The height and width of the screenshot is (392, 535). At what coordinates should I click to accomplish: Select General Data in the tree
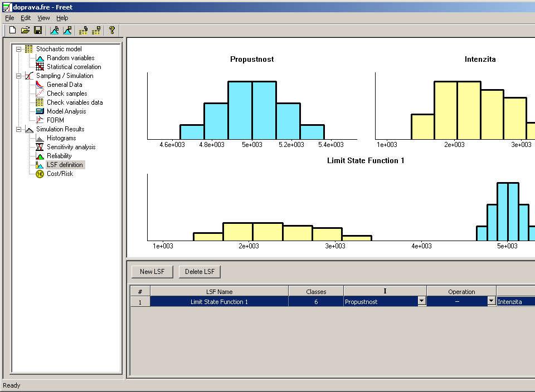coord(64,85)
